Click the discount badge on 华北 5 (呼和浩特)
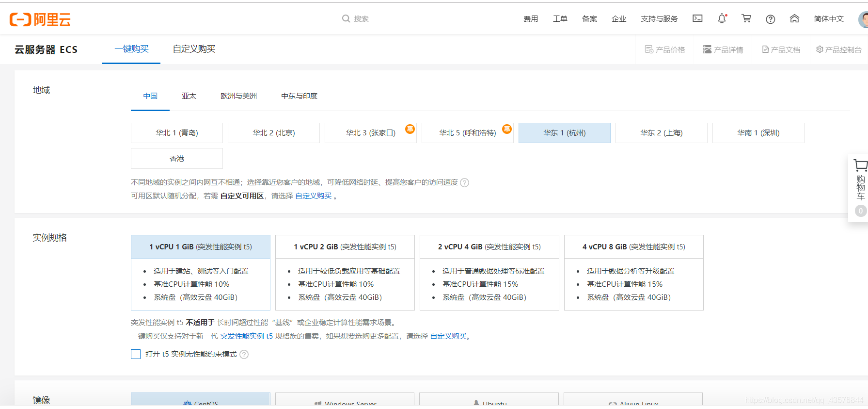This screenshot has width=868, height=409. 507,129
